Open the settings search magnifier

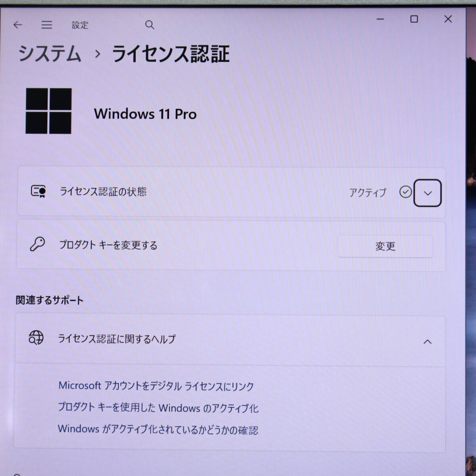point(150,25)
